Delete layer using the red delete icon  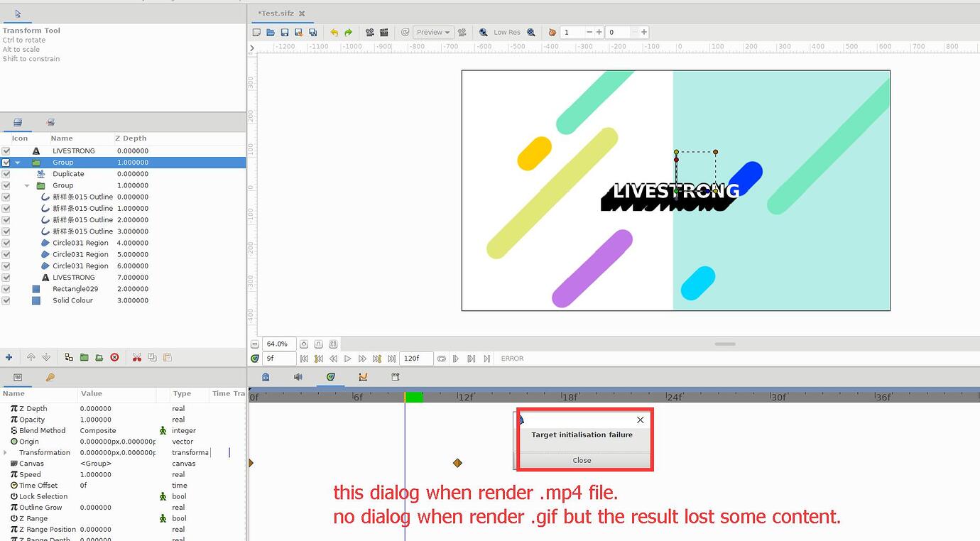[x=114, y=356]
